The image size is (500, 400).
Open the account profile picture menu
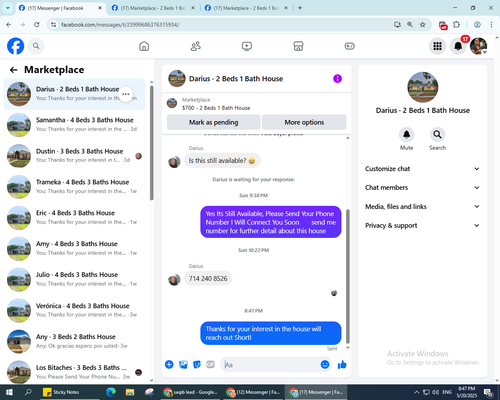479,46
